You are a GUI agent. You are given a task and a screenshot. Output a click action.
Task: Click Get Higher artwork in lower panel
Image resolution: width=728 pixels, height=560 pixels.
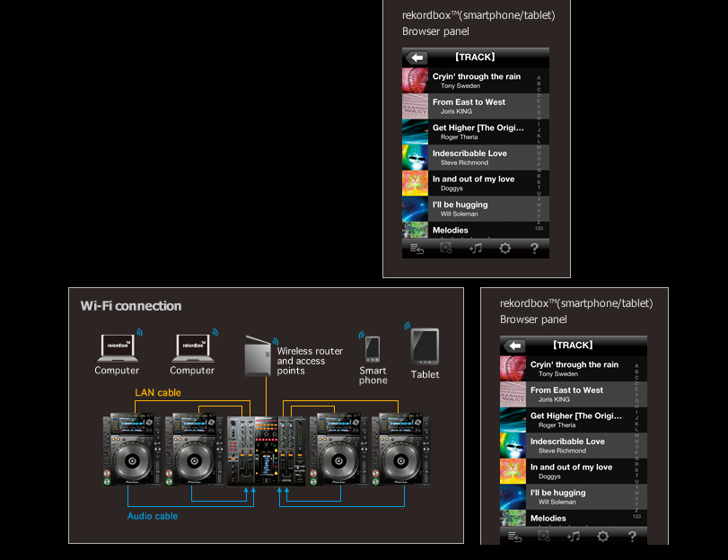pyautogui.click(x=513, y=420)
